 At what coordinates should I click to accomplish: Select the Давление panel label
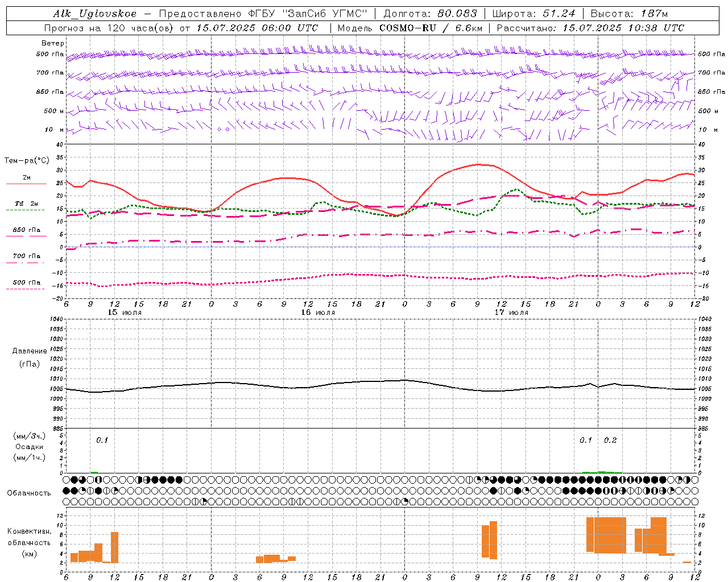click(x=30, y=351)
